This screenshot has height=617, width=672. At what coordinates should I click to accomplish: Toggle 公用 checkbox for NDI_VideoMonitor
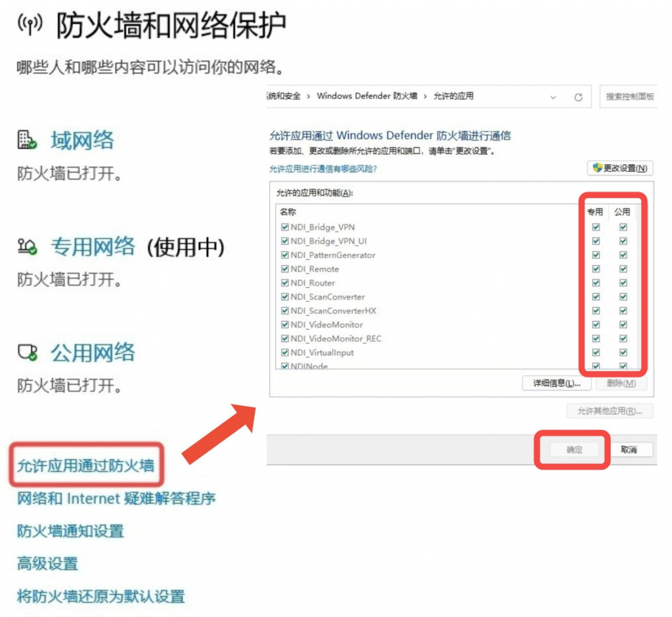coord(623,324)
